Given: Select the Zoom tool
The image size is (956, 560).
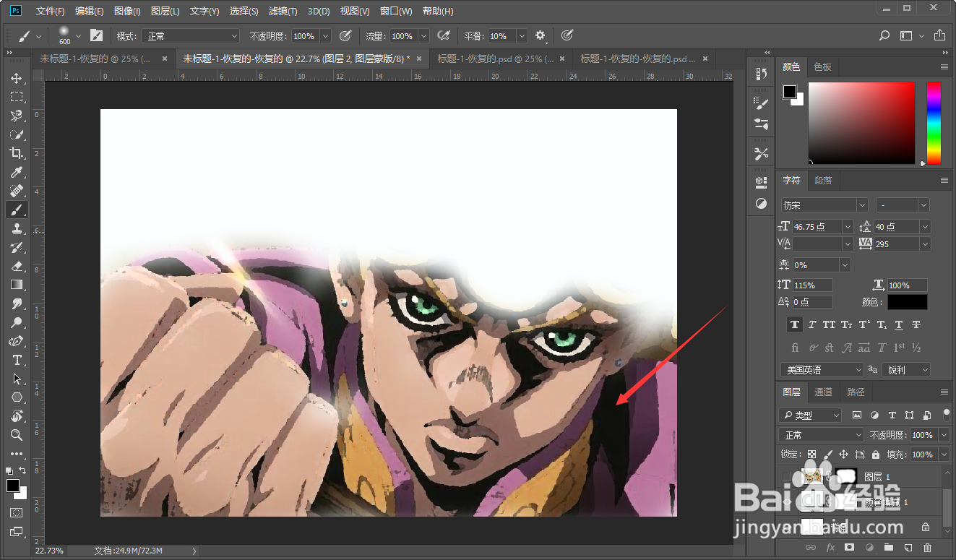Looking at the screenshot, I should coord(16,435).
